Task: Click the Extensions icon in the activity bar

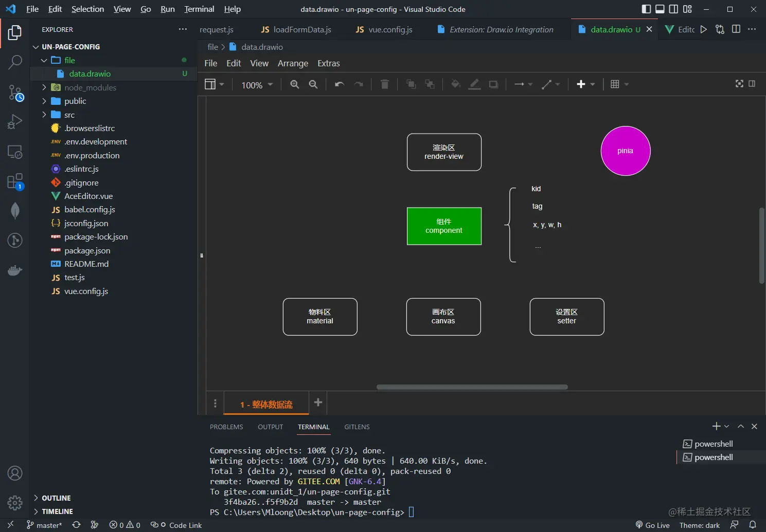Action: tap(15, 181)
